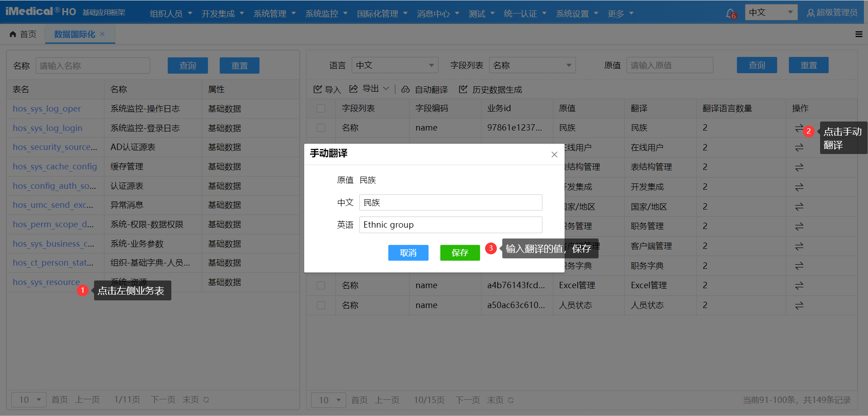Click the Import icon in toolbar

tap(318, 89)
